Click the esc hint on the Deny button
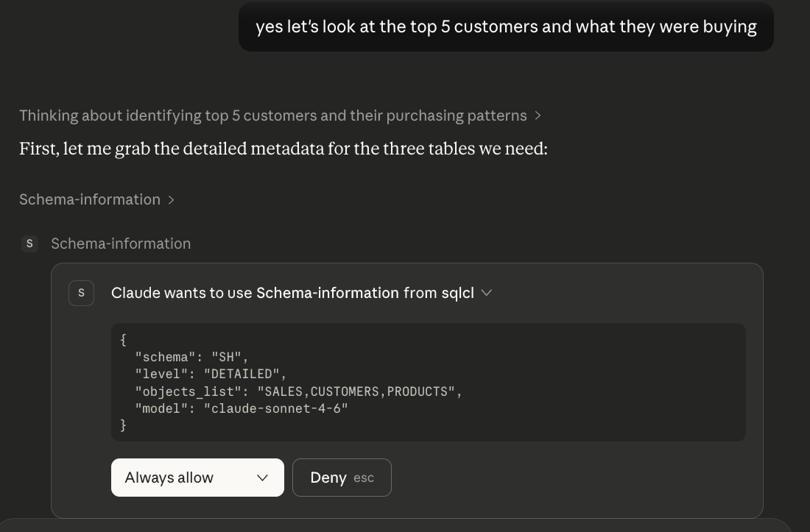The height and width of the screenshot is (532, 810). click(x=364, y=478)
